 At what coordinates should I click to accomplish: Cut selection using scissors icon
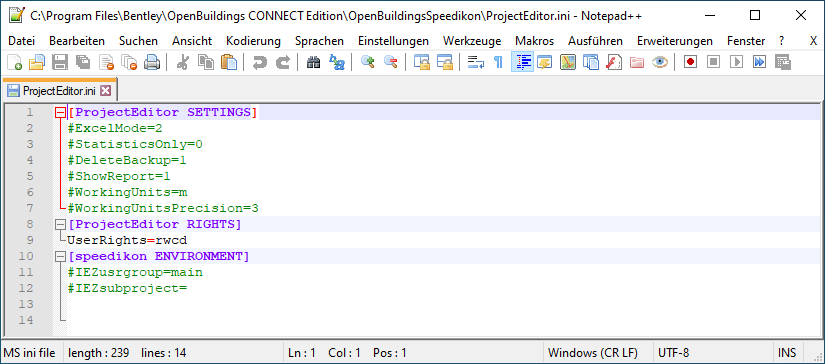coord(183,63)
